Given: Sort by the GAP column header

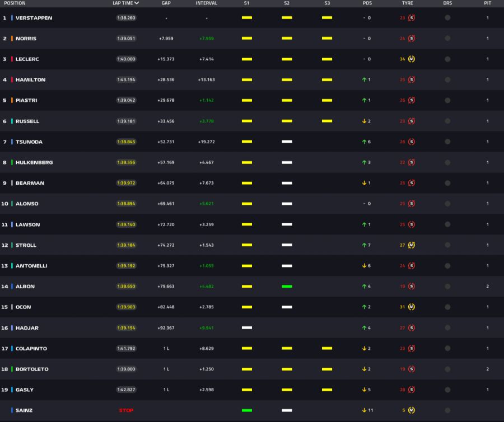Looking at the screenshot, I should [x=166, y=3].
